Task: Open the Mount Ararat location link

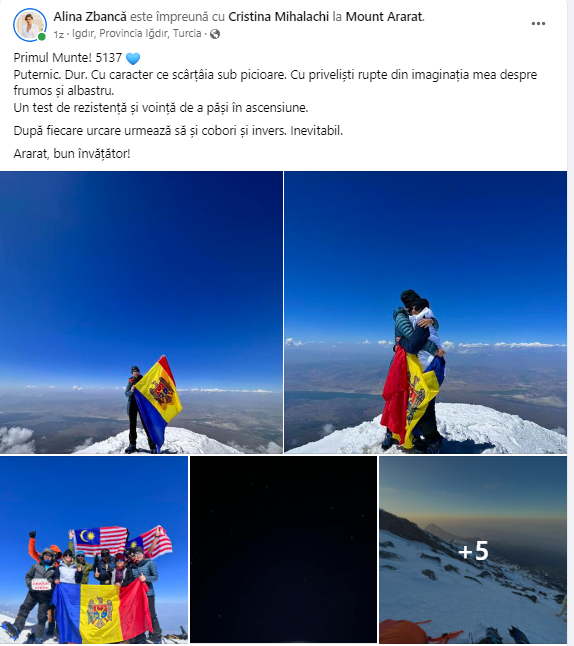Action: pyautogui.click(x=384, y=17)
